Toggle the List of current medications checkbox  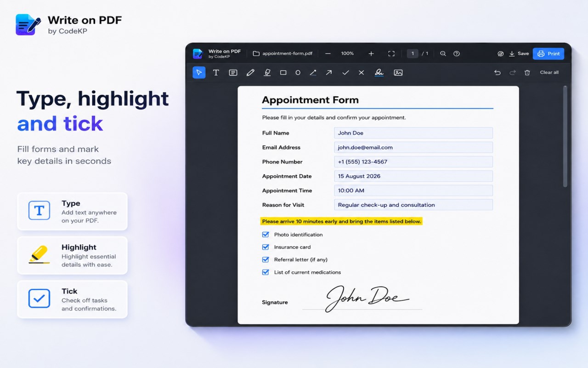(266, 272)
